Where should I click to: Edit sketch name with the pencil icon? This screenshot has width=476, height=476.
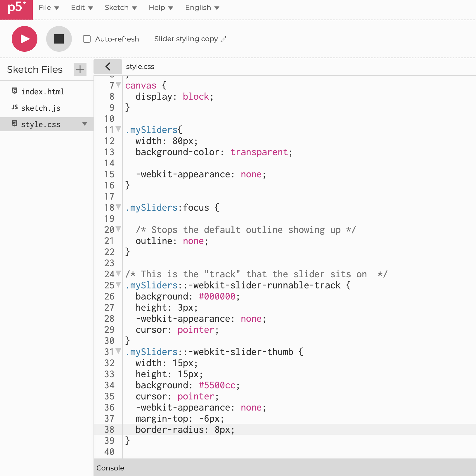(x=224, y=39)
